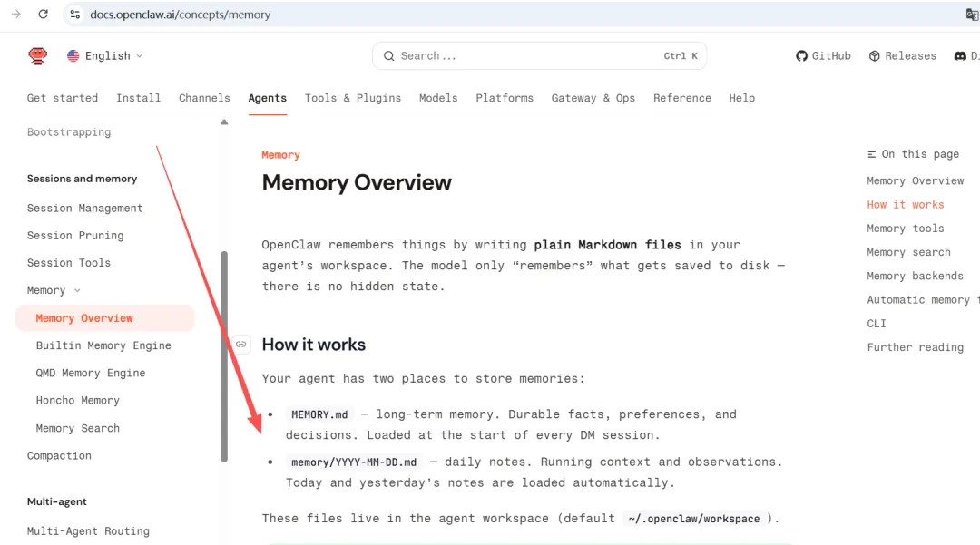
Task: Click the memory/YYYY-MM-DD.md code label
Action: pos(354,462)
